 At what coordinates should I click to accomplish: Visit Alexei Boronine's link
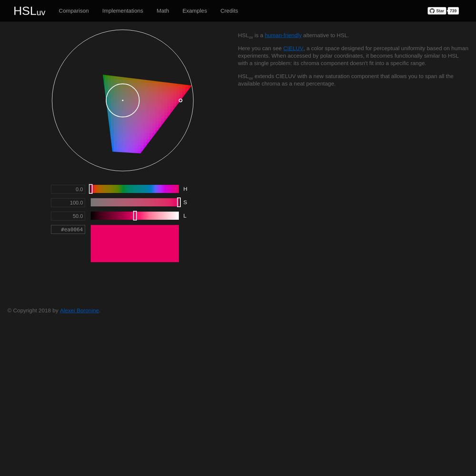(79, 310)
